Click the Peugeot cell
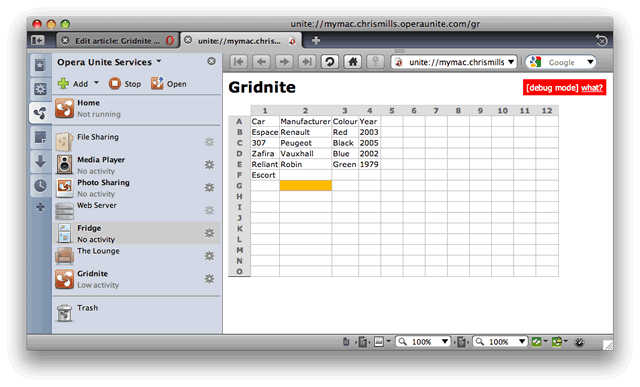The height and width of the screenshot is (387, 640). pyautogui.click(x=305, y=143)
